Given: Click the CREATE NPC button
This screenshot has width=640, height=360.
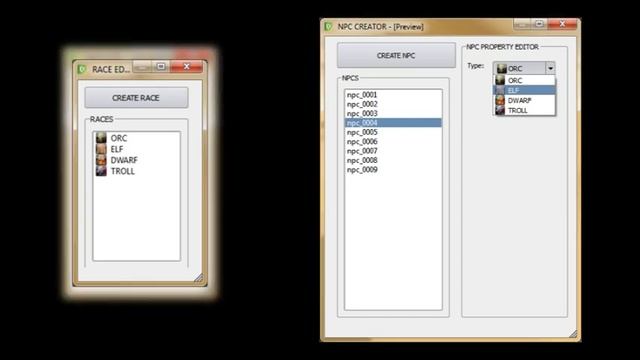Looking at the screenshot, I should point(396,56).
